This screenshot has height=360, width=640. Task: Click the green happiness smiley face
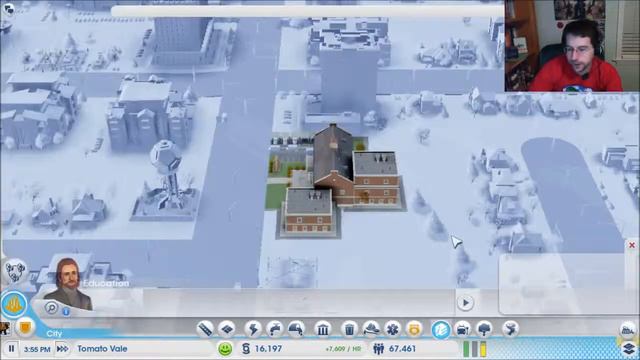225,349
